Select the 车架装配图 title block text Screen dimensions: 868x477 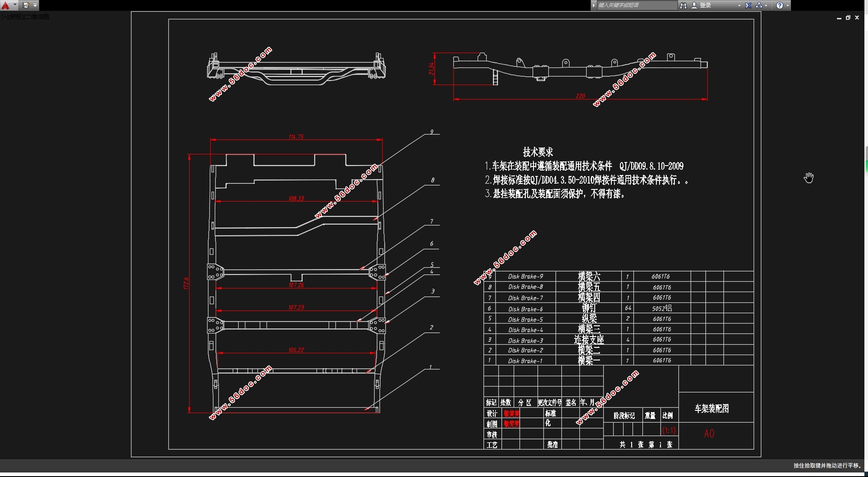pos(711,409)
